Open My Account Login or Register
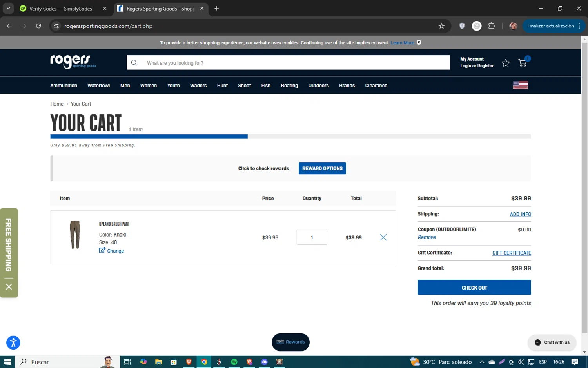588x368 pixels. point(477,62)
